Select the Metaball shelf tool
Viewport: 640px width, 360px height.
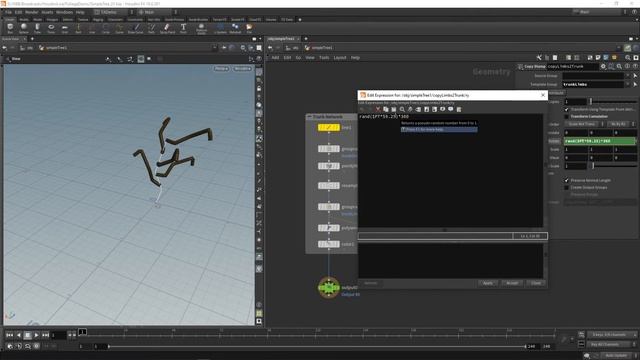(x=235, y=28)
